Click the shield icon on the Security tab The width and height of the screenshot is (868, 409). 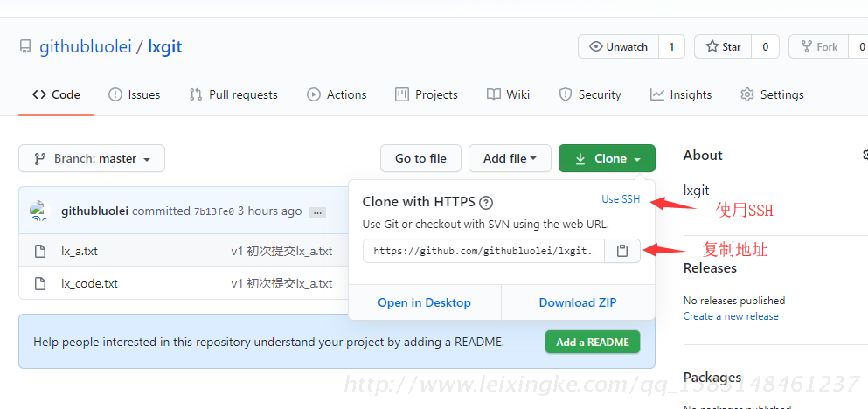(566, 94)
